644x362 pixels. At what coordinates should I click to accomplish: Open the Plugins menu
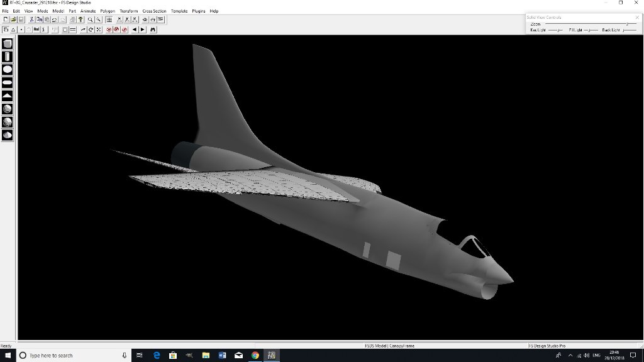pyautogui.click(x=199, y=11)
